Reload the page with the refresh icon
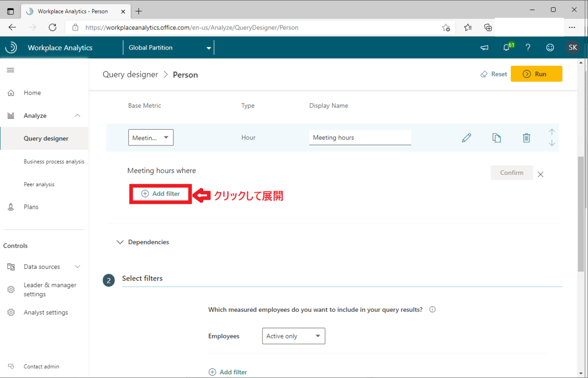The width and height of the screenshot is (588, 378). [52, 27]
